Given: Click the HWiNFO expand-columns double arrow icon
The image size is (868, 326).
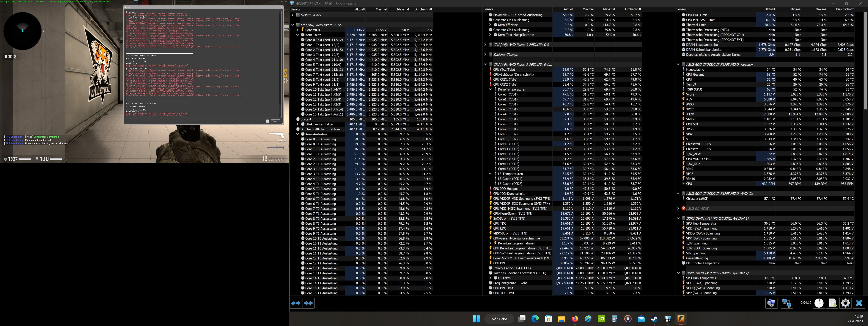Looking at the screenshot, I should point(296,303).
